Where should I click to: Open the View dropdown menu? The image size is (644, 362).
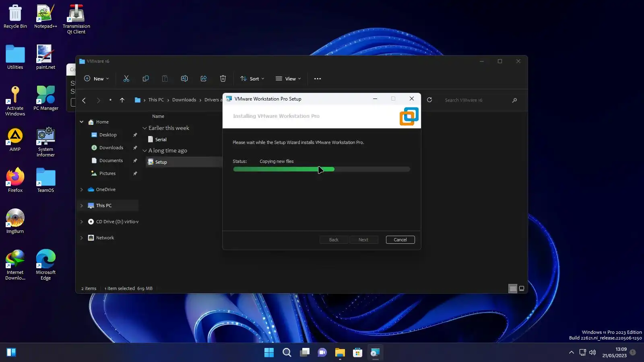(288, 78)
